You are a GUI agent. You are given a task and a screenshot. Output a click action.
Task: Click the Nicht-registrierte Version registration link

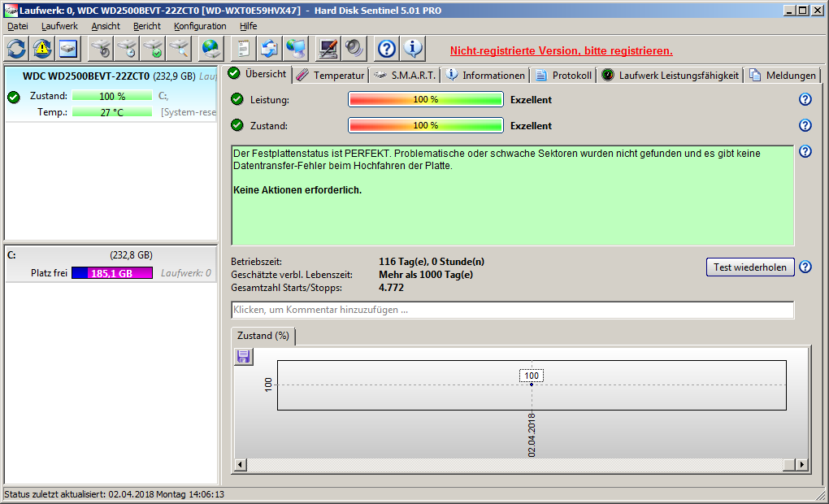(x=561, y=50)
